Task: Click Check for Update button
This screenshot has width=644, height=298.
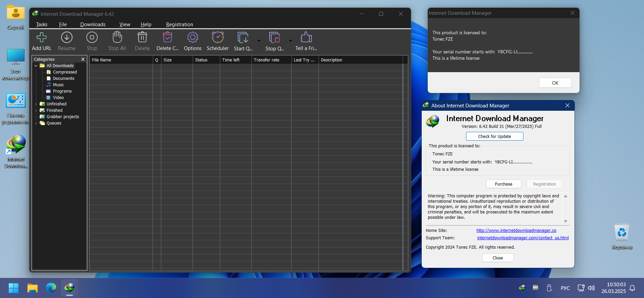Action: tap(494, 136)
